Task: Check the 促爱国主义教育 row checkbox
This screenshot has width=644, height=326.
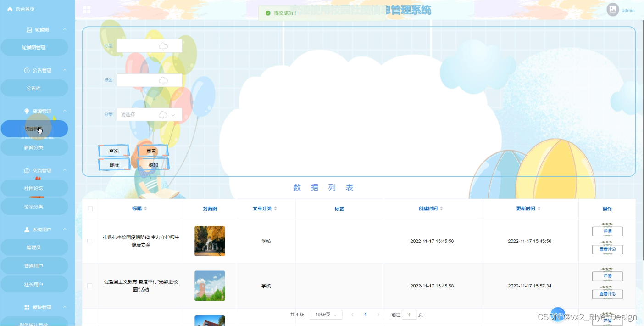Action: (89, 286)
